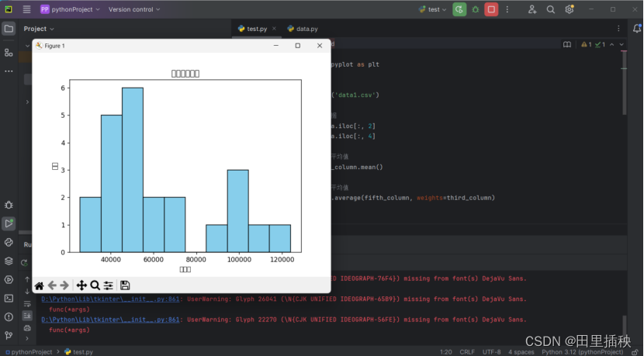Viewport: 644px width, 356px height.
Task: Show more tool windows ellipsis
Action: tap(9, 71)
